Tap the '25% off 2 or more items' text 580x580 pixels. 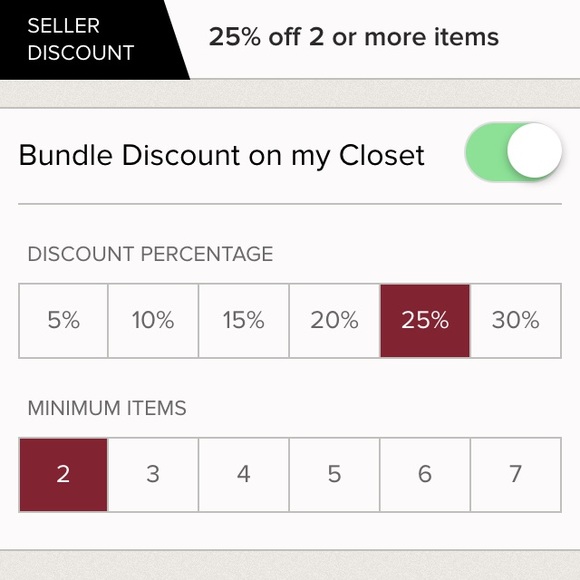[x=354, y=37]
